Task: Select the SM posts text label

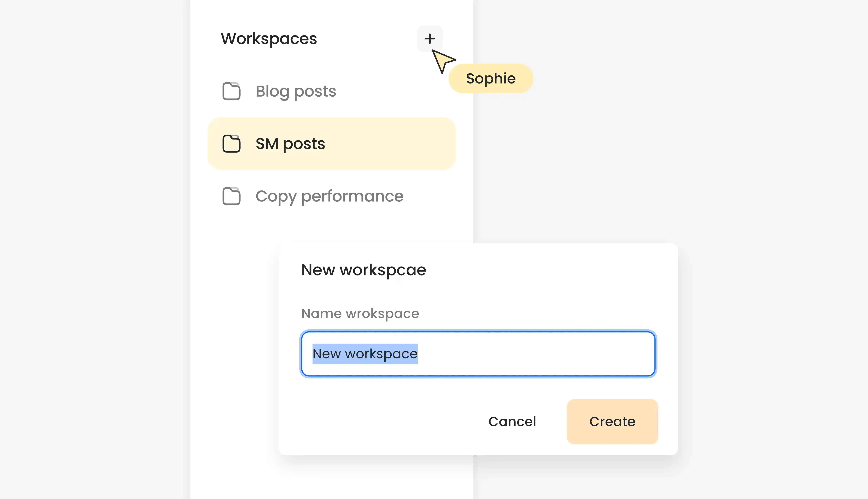Action: pos(290,144)
